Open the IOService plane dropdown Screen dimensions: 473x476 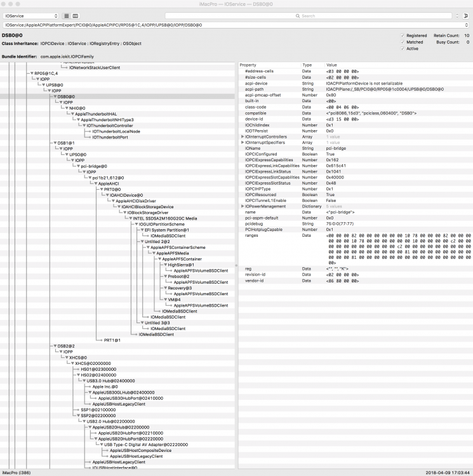coord(30,16)
